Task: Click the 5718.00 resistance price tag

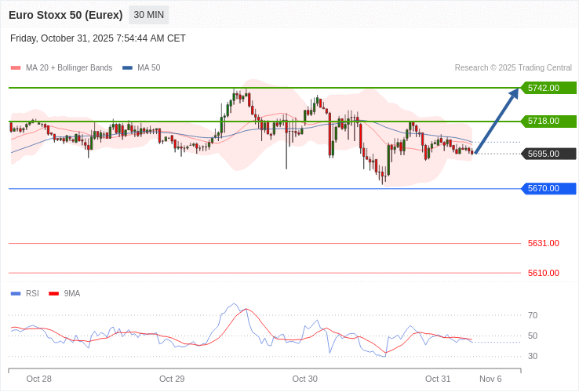Action: tap(548, 121)
